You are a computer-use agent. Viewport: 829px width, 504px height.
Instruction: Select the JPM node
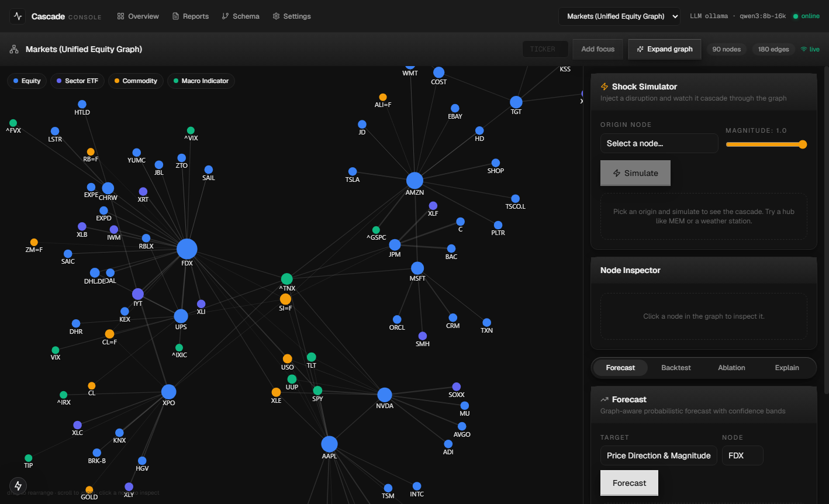[x=395, y=244]
